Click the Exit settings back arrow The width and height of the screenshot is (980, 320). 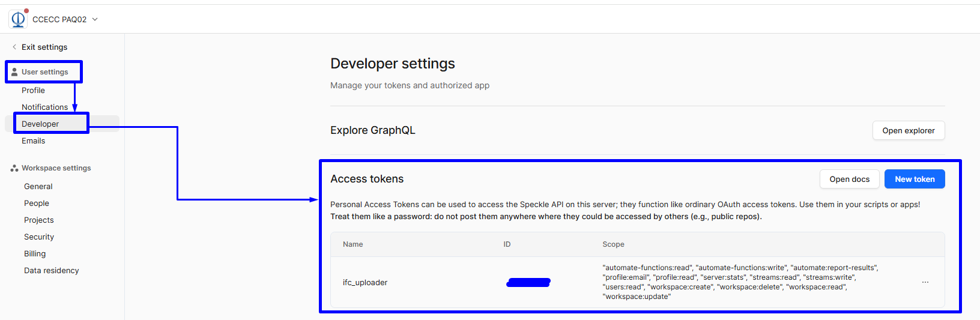click(x=14, y=47)
